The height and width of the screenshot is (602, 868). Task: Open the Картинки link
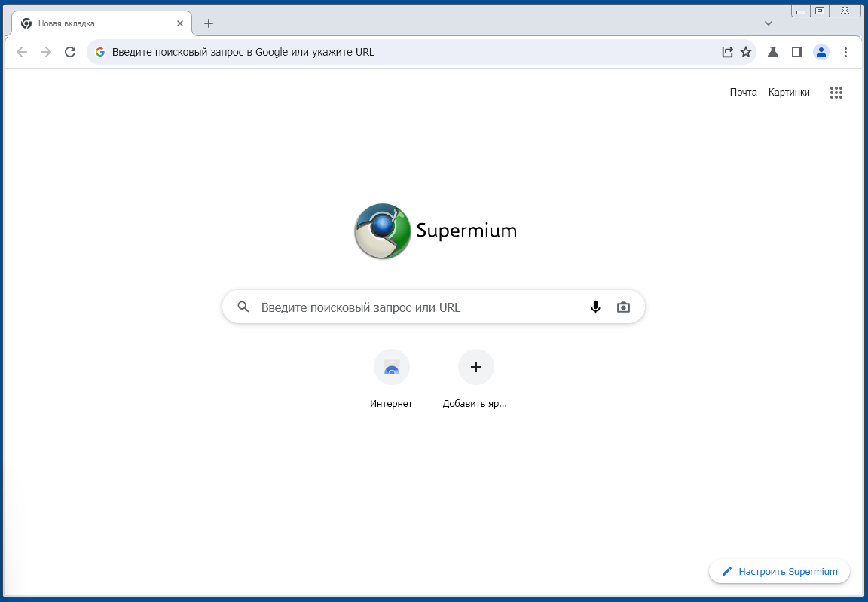point(789,93)
